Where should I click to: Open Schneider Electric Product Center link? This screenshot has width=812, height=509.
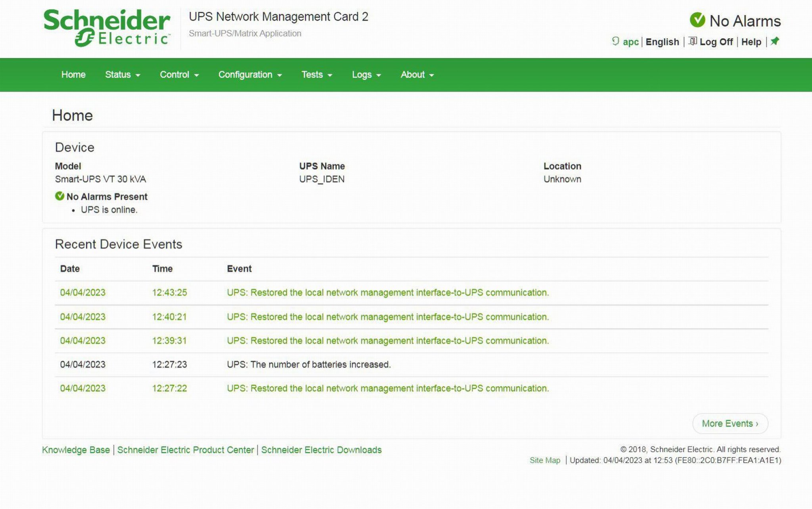pyautogui.click(x=186, y=450)
